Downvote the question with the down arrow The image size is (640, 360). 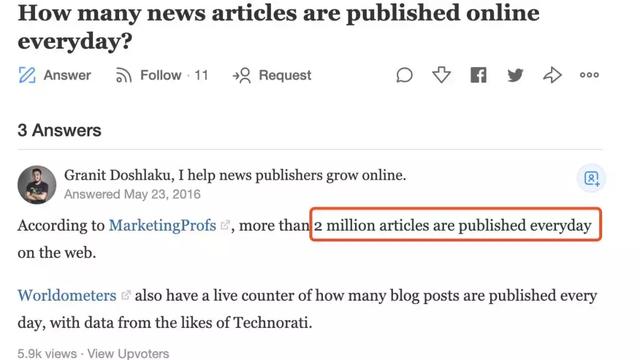pos(441,75)
